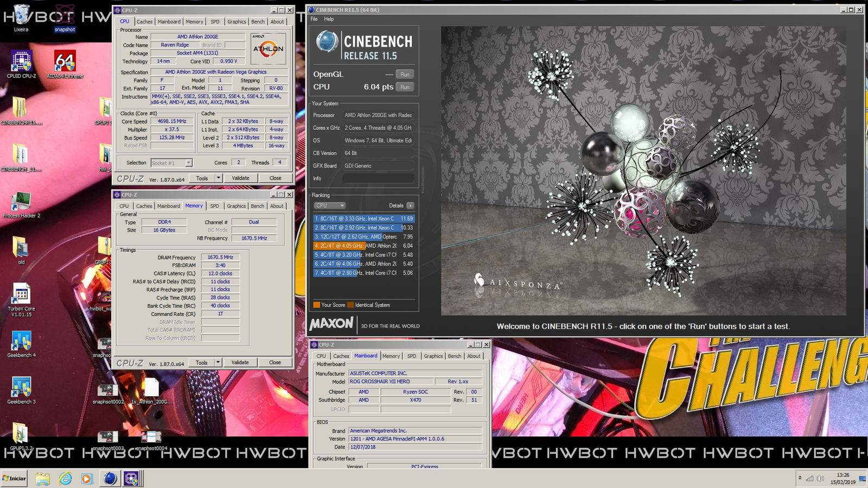Open the Process Hacker 2 desktop shortcut
This screenshot has height=488, width=868.
pyautogui.click(x=21, y=202)
